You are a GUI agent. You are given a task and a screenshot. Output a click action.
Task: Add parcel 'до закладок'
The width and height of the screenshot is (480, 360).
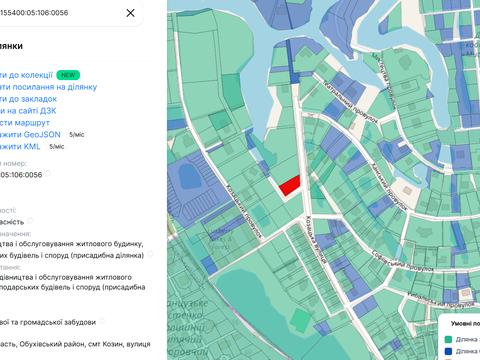(28, 99)
